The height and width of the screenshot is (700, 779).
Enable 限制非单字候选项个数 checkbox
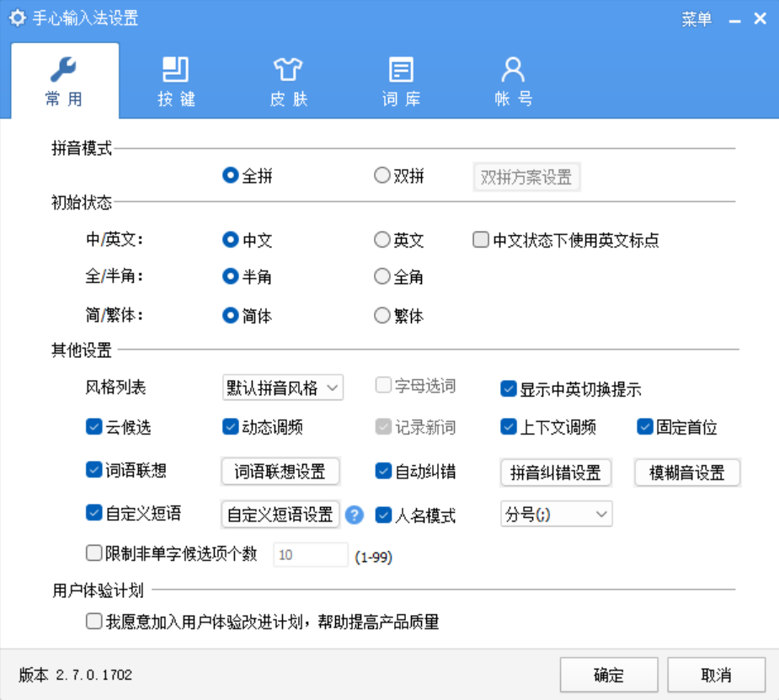172,553
